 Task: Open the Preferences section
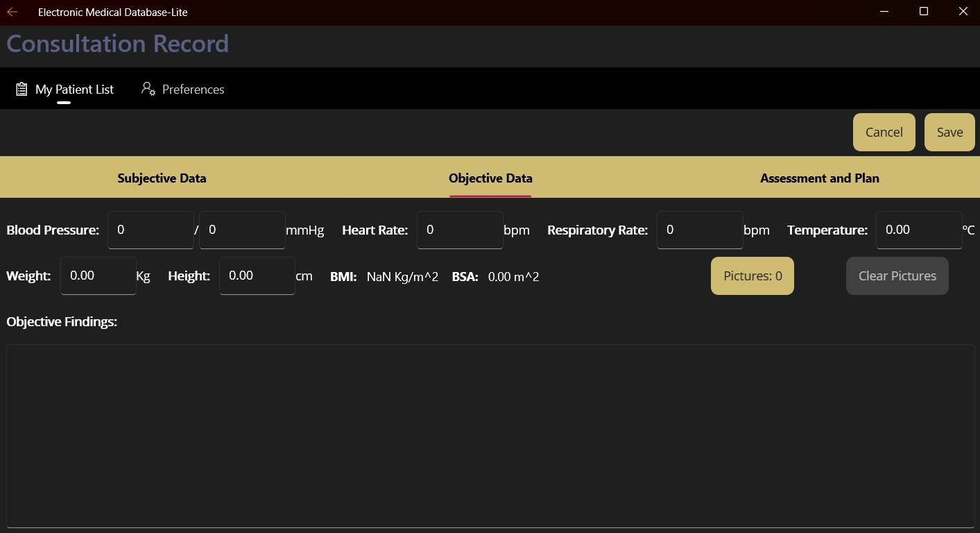pyautogui.click(x=193, y=89)
